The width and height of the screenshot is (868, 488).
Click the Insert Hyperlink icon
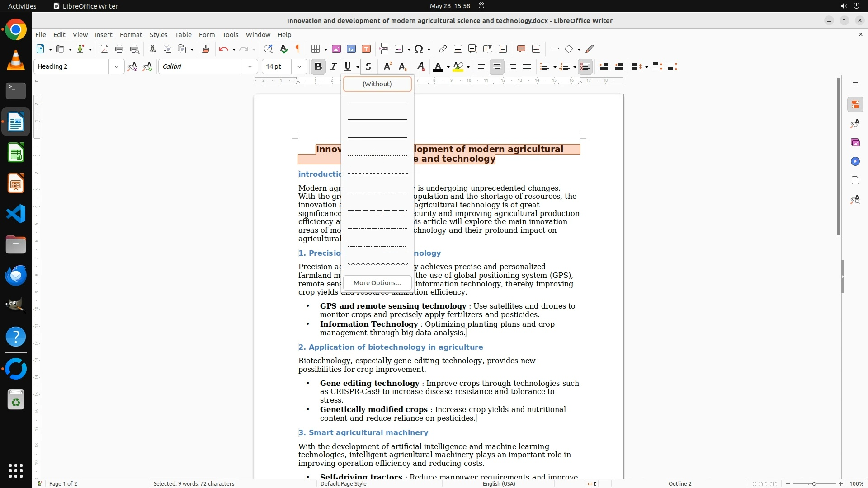point(443,49)
